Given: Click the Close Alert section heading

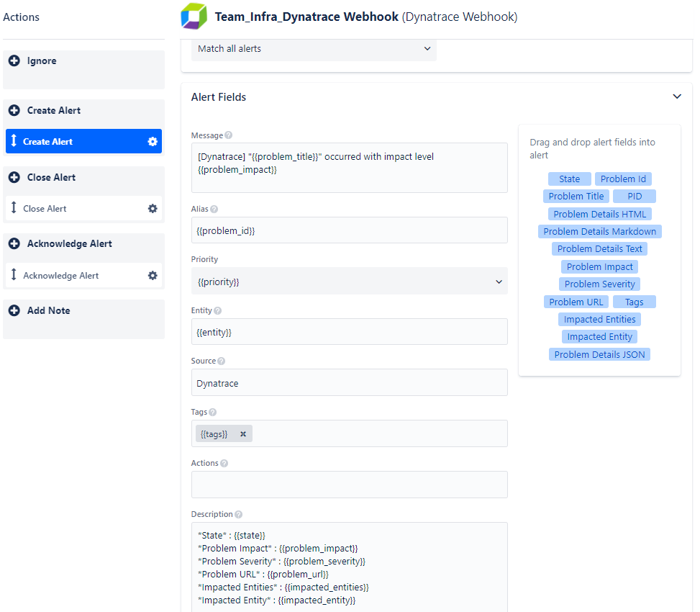Looking at the screenshot, I should pyautogui.click(x=51, y=177).
